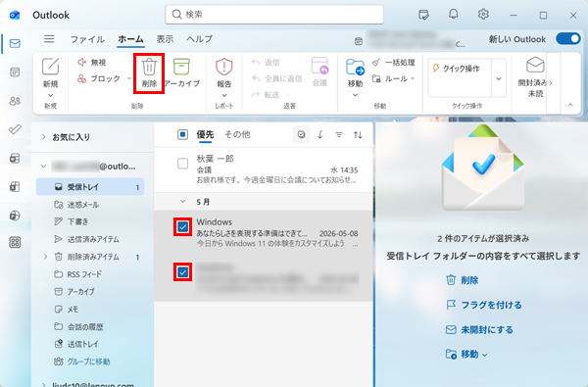This screenshot has height=387, width=588.
Task: Click the 新規 new mail icon
Action: [x=50, y=67]
